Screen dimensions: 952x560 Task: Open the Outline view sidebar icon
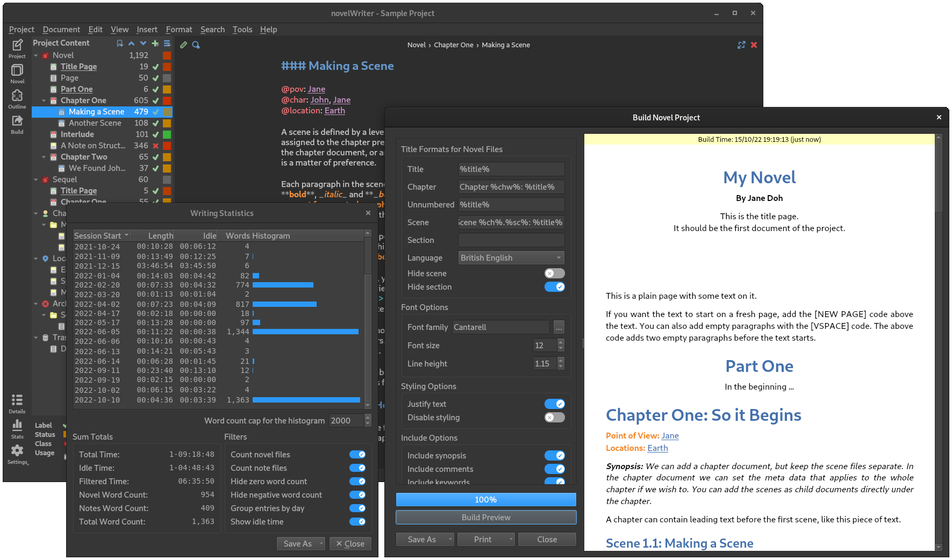[17, 99]
